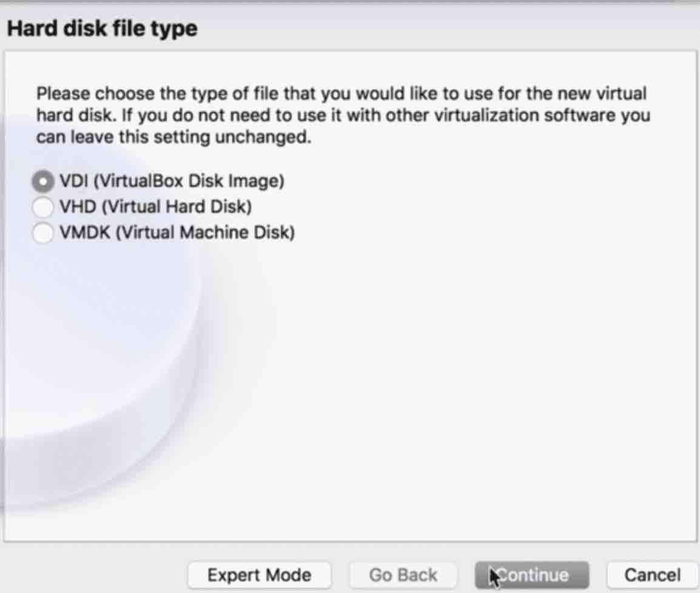The height and width of the screenshot is (593, 700).
Task: Click the Go Back button
Action: pyautogui.click(x=403, y=575)
